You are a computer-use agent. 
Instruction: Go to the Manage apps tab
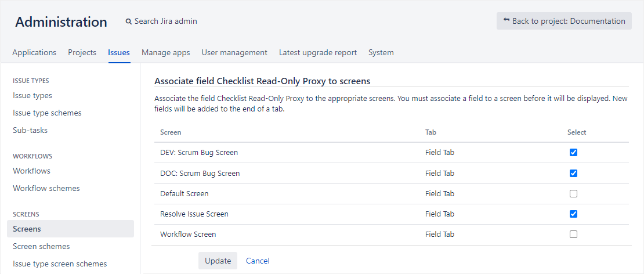pos(165,52)
